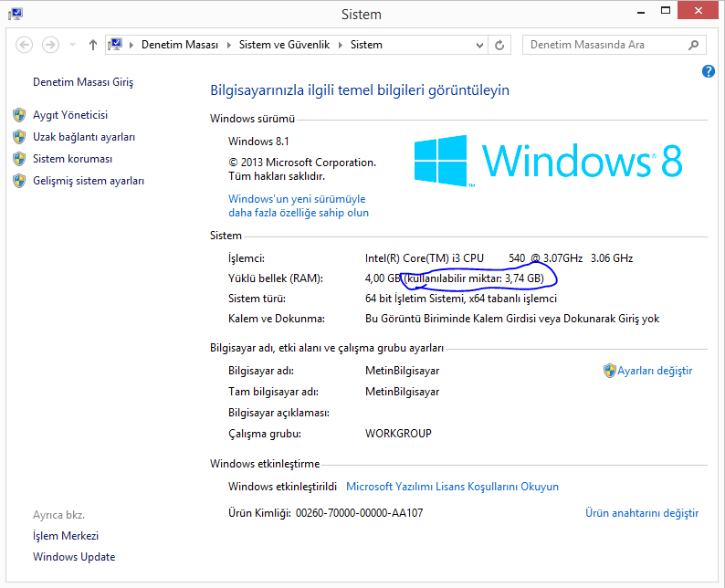Go up one level with the Up arrow
725x588 pixels.
93,45
